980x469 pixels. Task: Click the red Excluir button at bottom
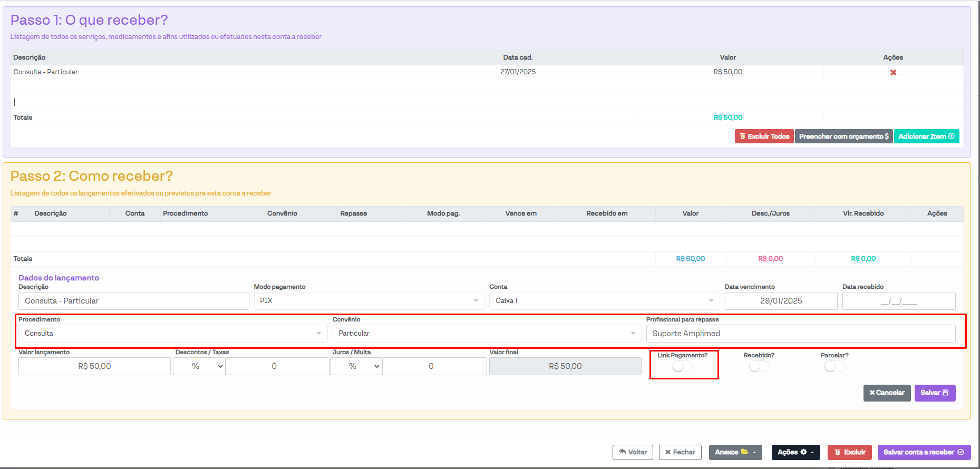tap(849, 452)
